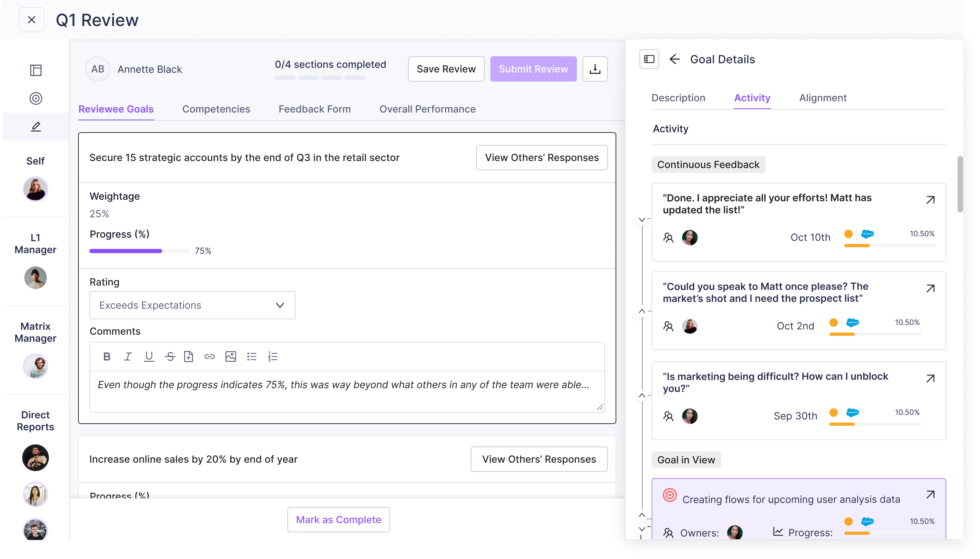Open the Description tab in Goal Details
This screenshot has width=980, height=559.
point(678,98)
